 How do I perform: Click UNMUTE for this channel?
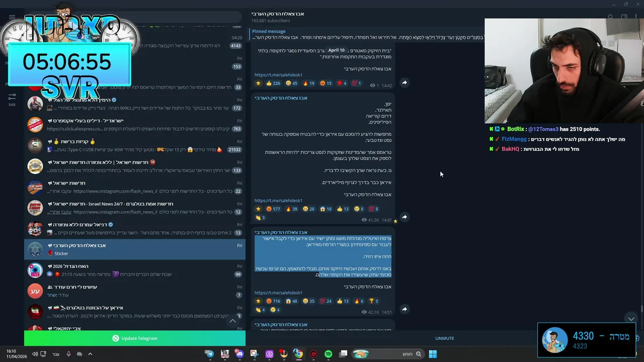(x=445, y=338)
